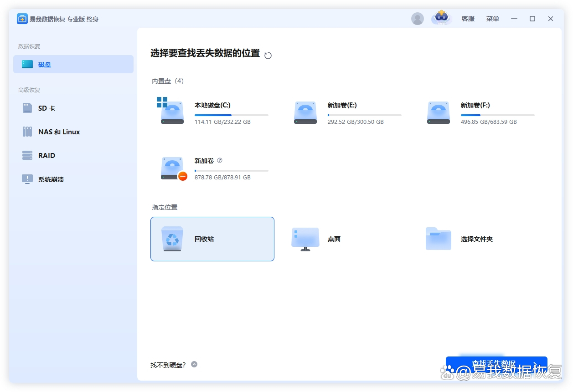Select the 878.91 GB 新加卷 drive icon
Screen dimensions: 573x392
click(x=172, y=168)
